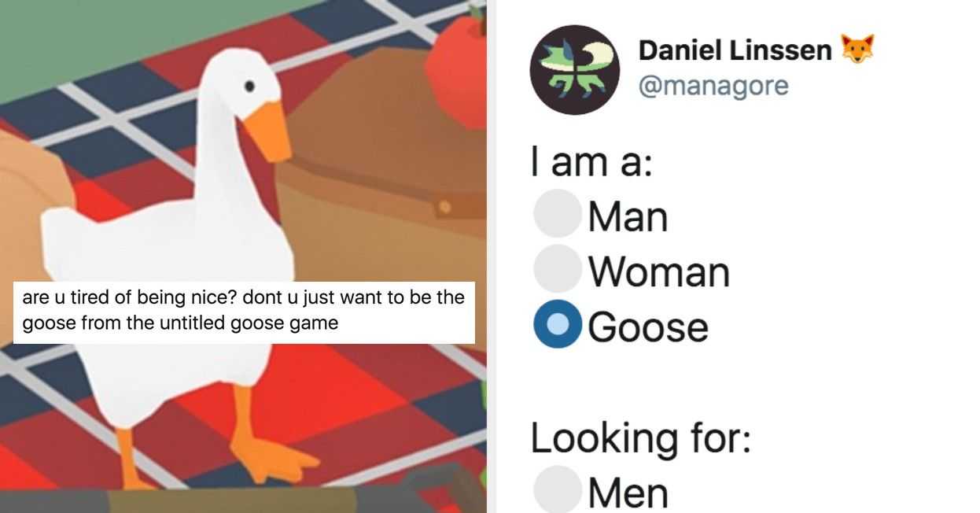The height and width of the screenshot is (513, 980).
Task: Pick the "Men" radio under Looking for
Action: pos(557,490)
